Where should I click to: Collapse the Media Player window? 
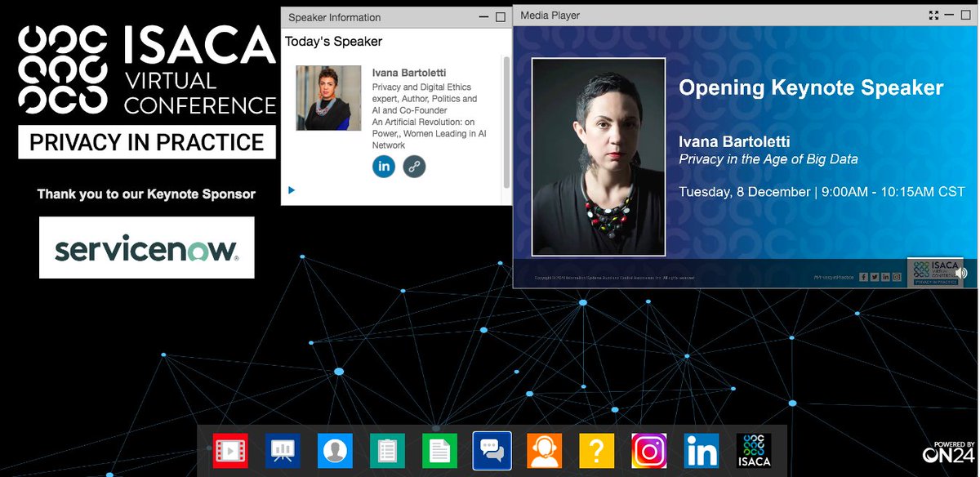tap(949, 14)
